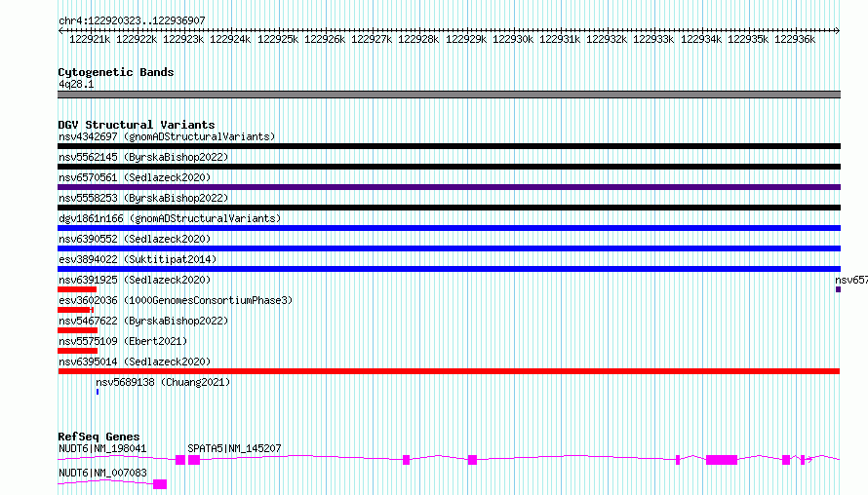Click the nsv5467622 (ByrskaBishop2022) label
The width and height of the screenshot is (868, 495).
pyautogui.click(x=143, y=321)
